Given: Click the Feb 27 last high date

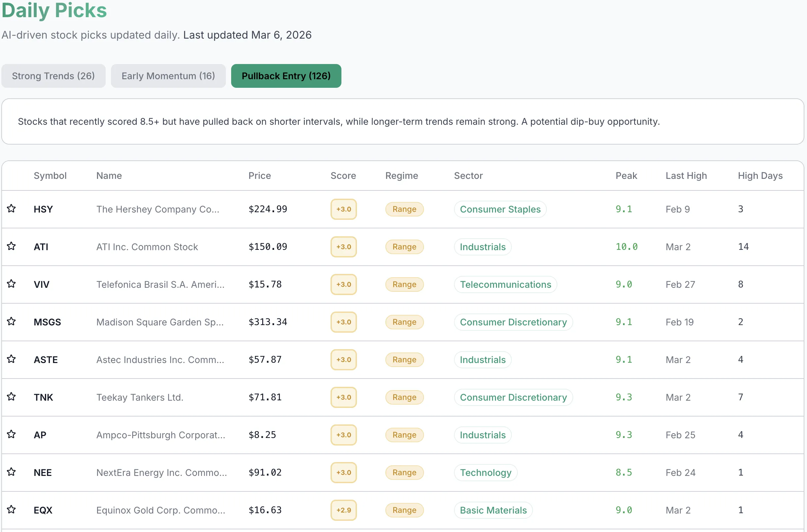Looking at the screenshot, I should 680,285.
